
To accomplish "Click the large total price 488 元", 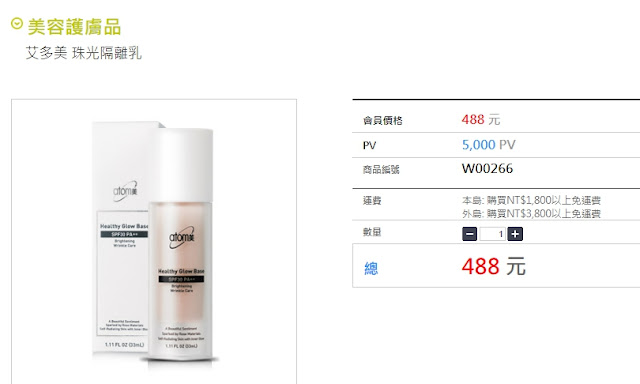I will [x=493, y=266].
